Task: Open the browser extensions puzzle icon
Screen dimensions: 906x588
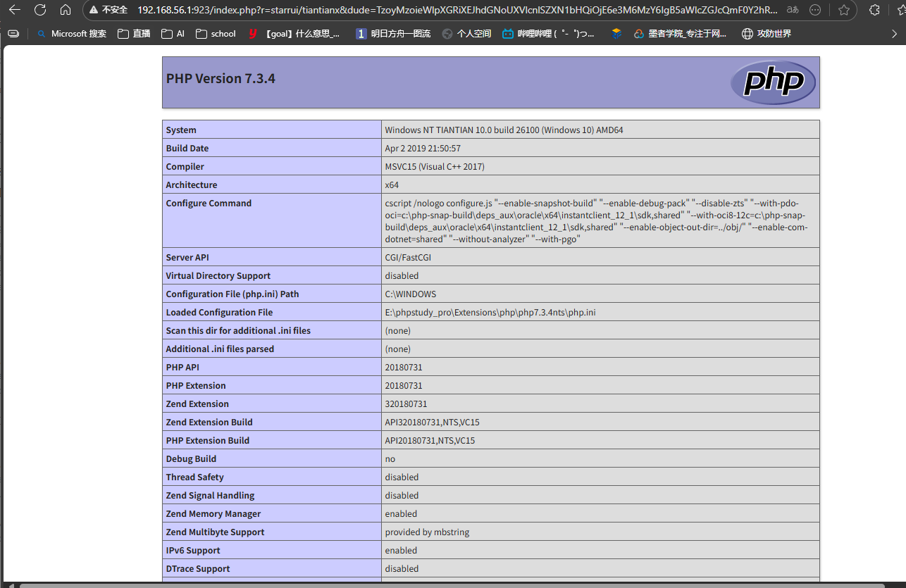Action: pos(875,10)
